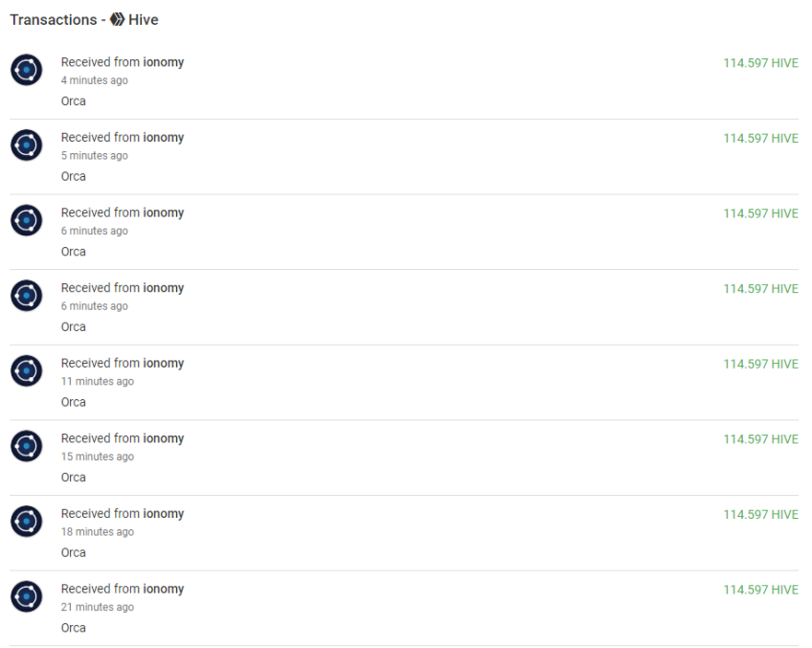Open ionomy link in the 11 minutes ago transaction

[164, 364]
